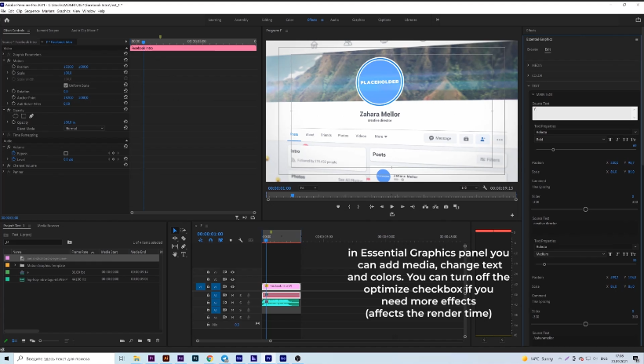Toggle eye visibility for top video track
Screen dimensions: 644x364
232,272
